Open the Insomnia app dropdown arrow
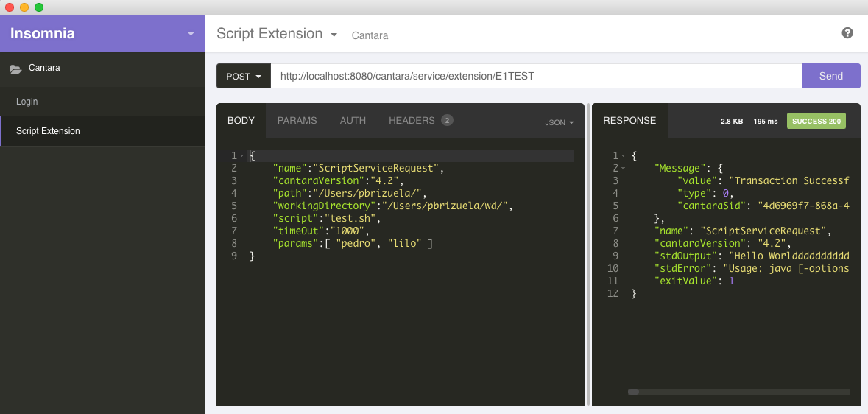Viewport: 868px width, 414px height. [x=191, y=34]
